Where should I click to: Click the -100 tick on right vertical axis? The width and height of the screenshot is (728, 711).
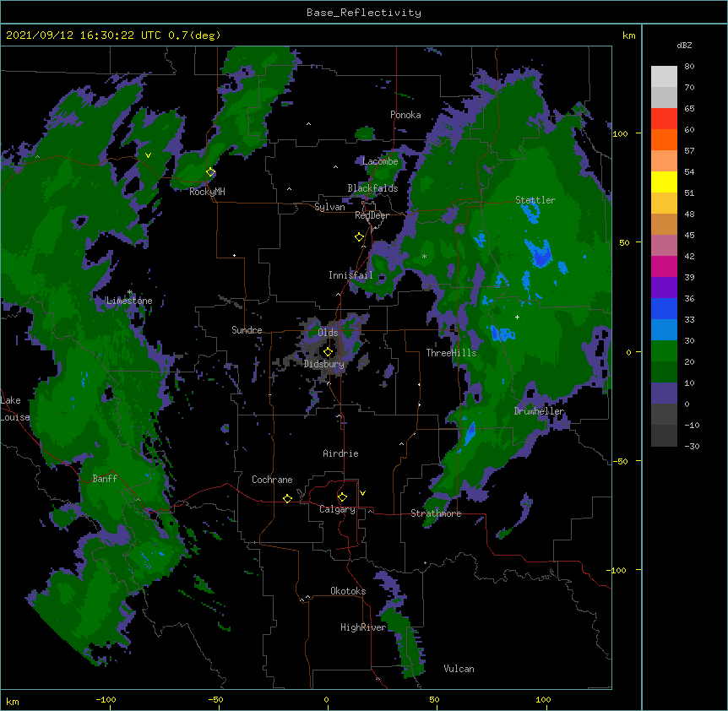(617, 570)
